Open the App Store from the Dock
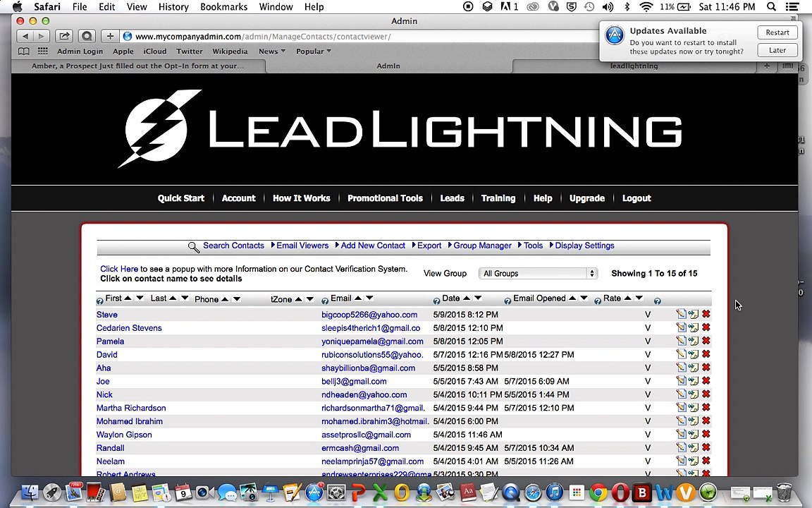Image resolution: width=812 pixels, height=508 pixels. coord(314,491)
